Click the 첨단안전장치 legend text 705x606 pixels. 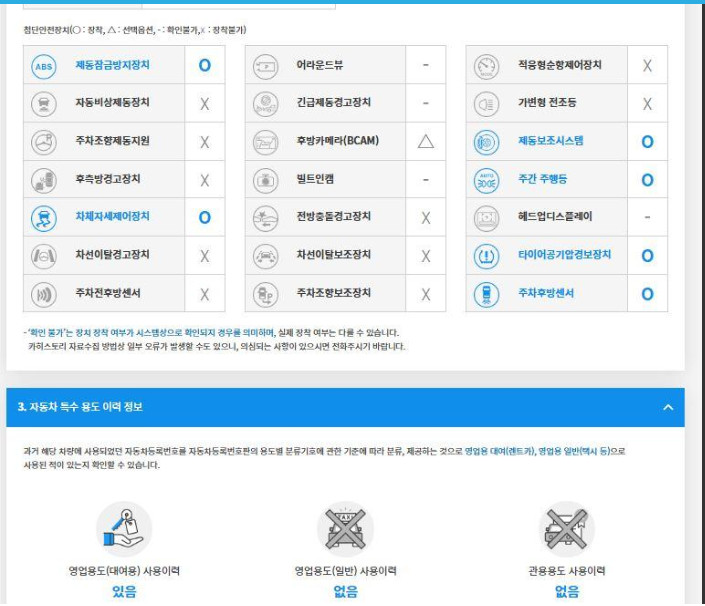pyautogui.click(x=135, y=30)
